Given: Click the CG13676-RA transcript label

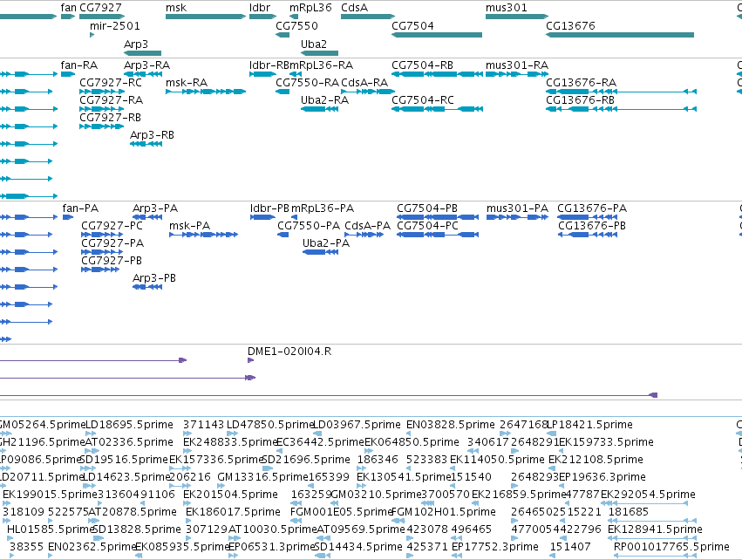Looking at the screenshot, I should pos(581,83).
